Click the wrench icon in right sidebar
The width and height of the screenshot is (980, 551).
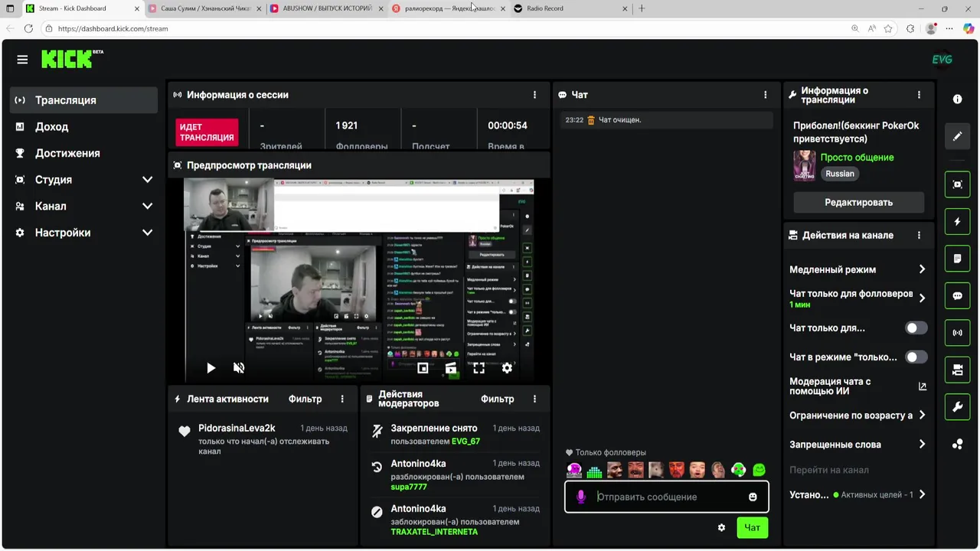pos(957,407)
